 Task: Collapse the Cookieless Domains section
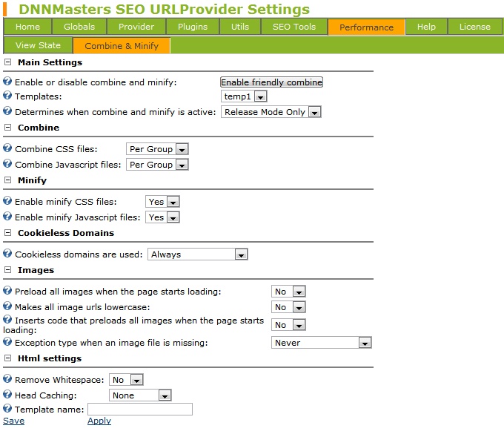click(7, 233)
